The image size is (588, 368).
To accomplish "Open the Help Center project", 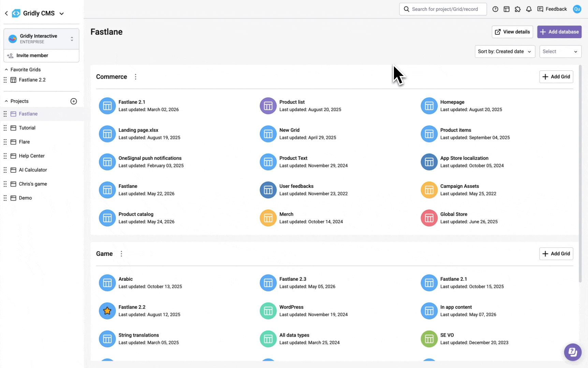I will coord(32,156).
